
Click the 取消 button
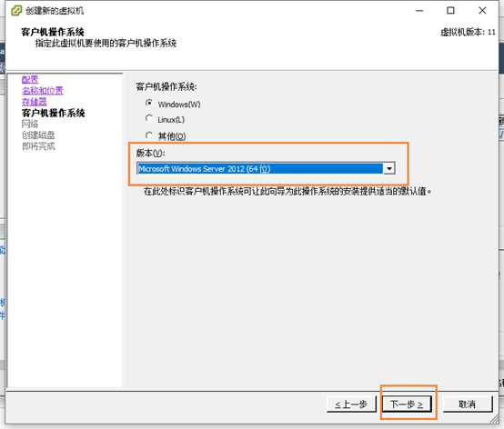(x=468, y=404)
